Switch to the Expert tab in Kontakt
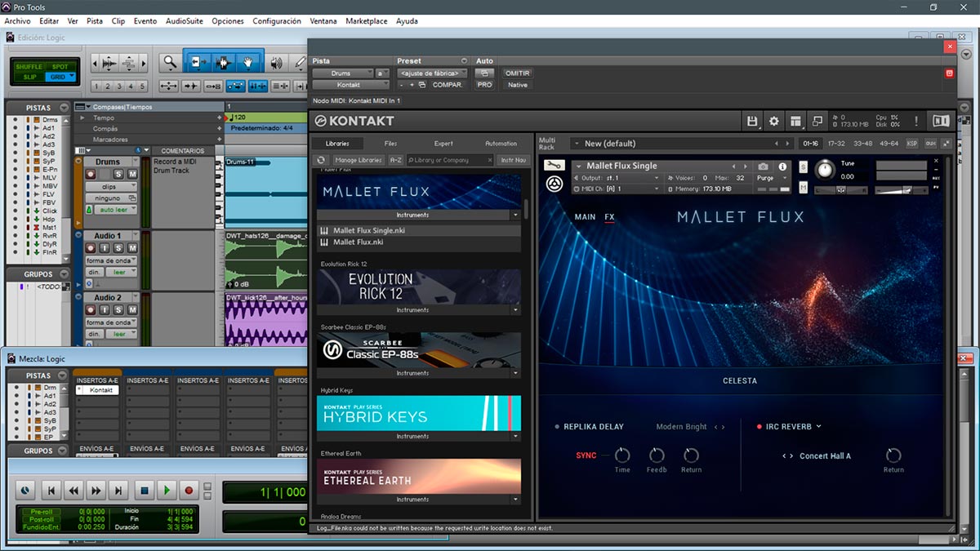The width and height of the screenshot is (980, 551). pos(443,144)
